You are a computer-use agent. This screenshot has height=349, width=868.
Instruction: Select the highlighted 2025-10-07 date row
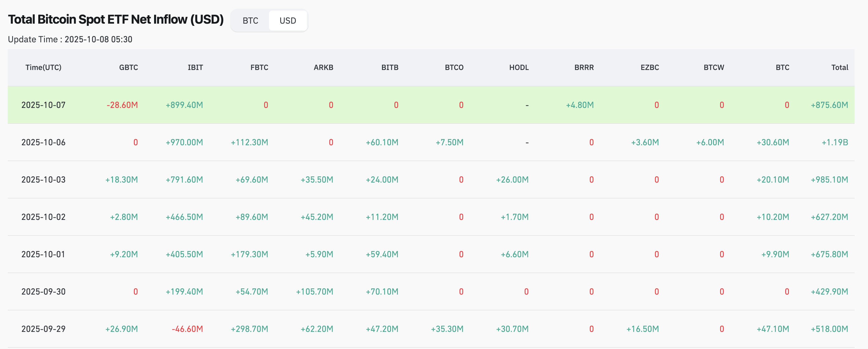click(x=44, y=105)
